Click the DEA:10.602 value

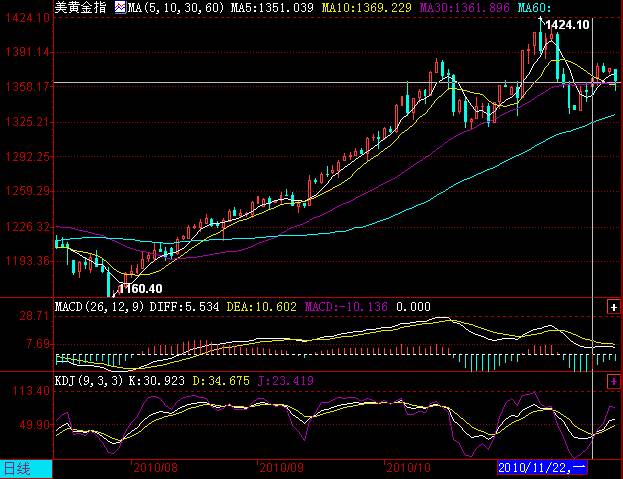click(x=261, y=307)
